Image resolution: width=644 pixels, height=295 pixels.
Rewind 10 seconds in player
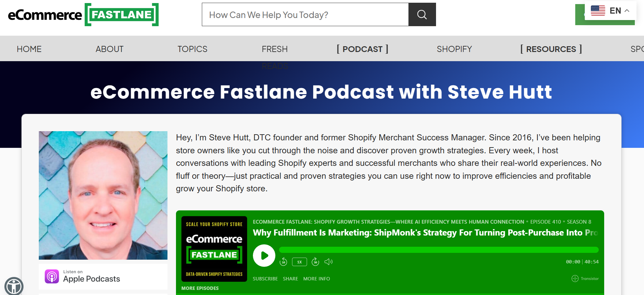pos(283,262)
